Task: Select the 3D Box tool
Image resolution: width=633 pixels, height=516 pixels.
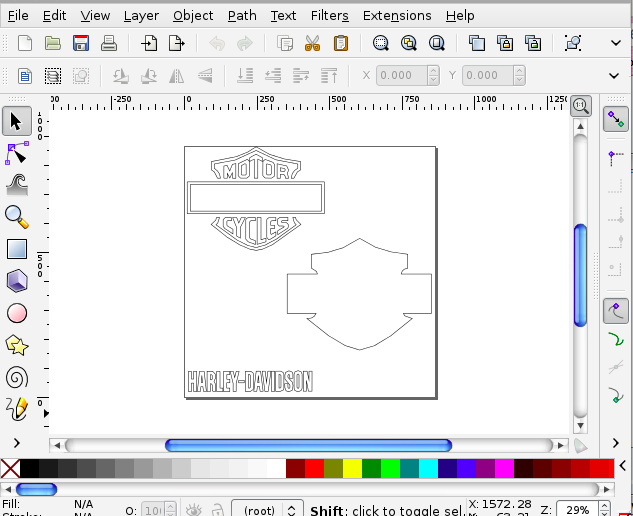Action: point(17,281)
